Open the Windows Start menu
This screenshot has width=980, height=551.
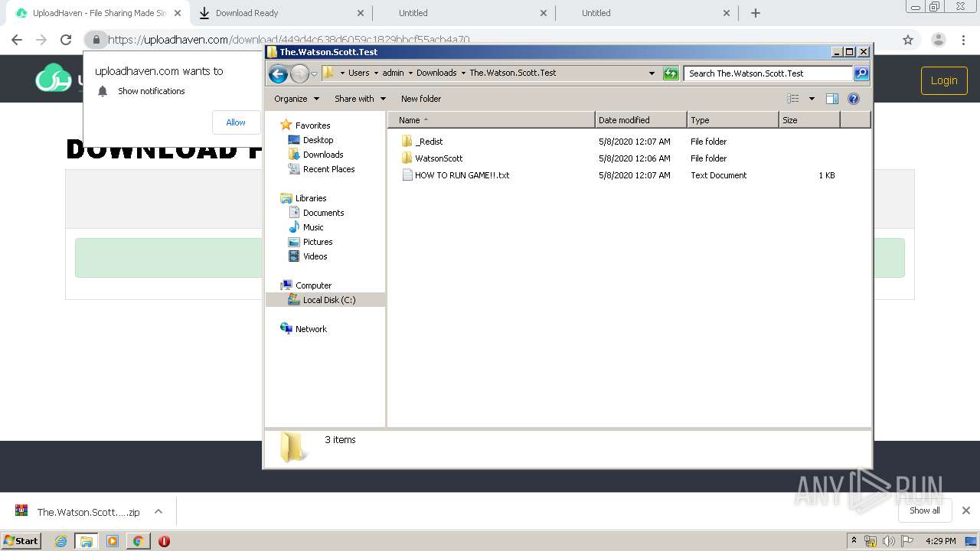[x=21, y=540]
